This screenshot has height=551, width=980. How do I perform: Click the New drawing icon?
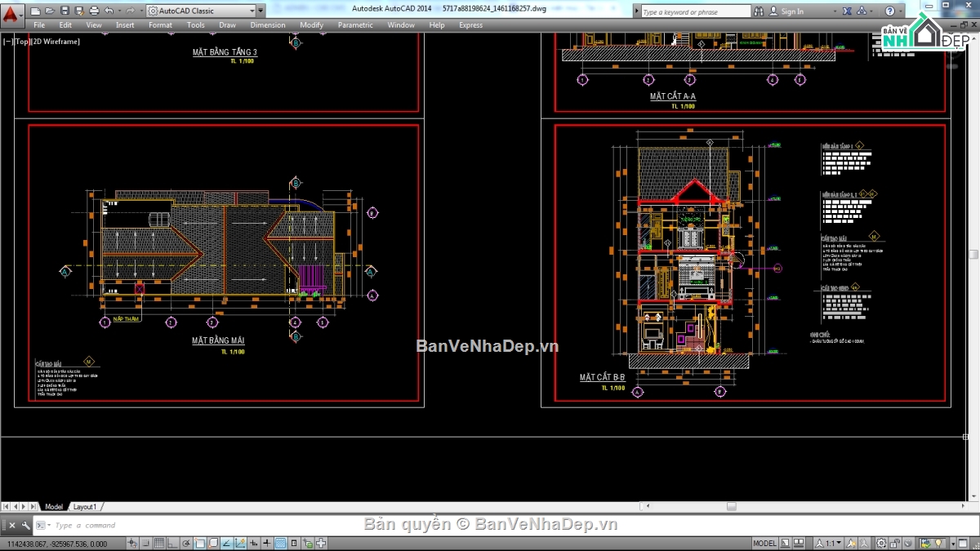point(36,11)
